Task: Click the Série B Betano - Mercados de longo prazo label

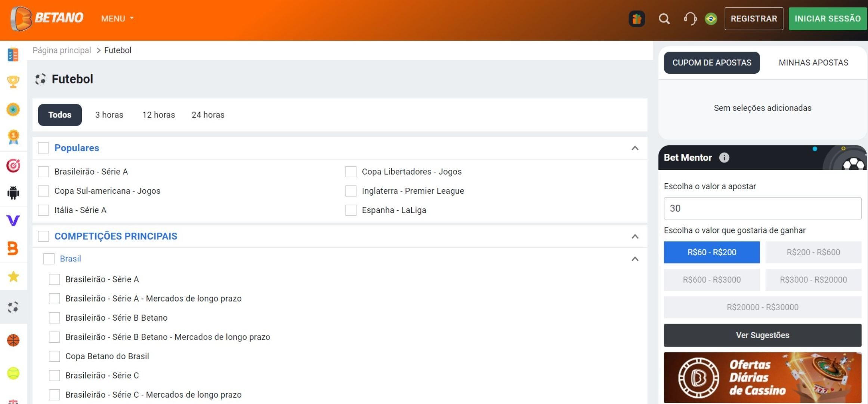Action: (167, 337)
